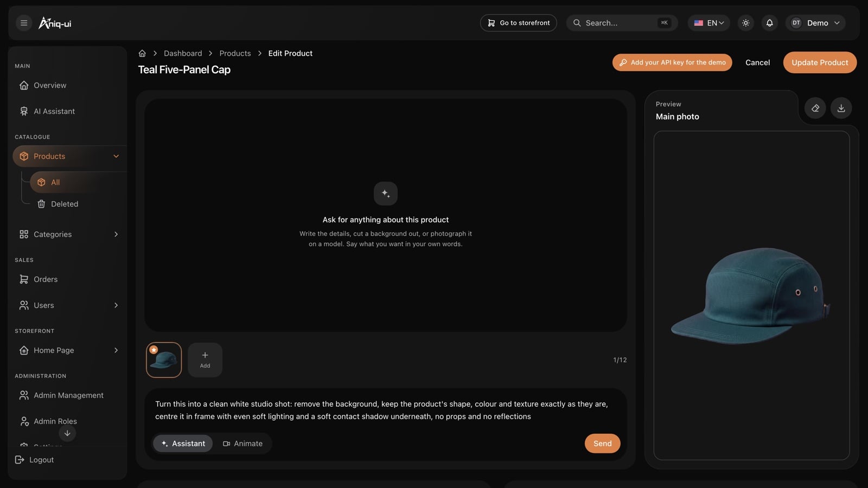The height and width of the screenshot is (488, 868).
Task: Click the home breadcrumb icon
Action: [x=142, y=53]
